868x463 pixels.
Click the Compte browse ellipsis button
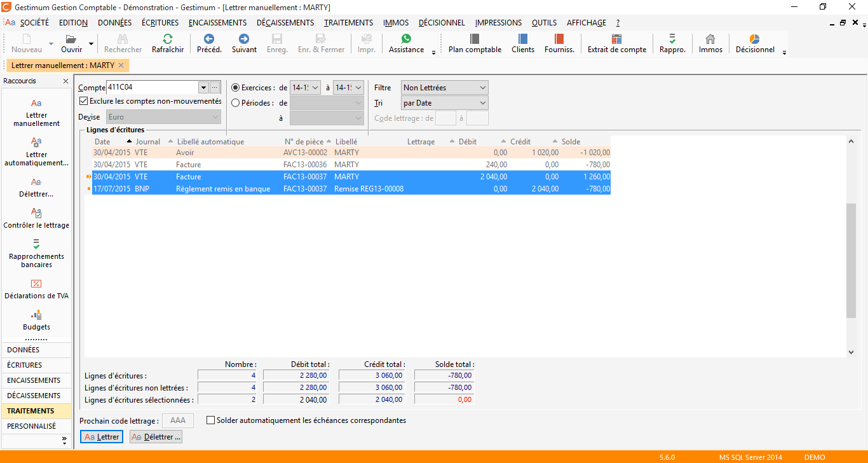pyautogui.click(x=214, y=88)
